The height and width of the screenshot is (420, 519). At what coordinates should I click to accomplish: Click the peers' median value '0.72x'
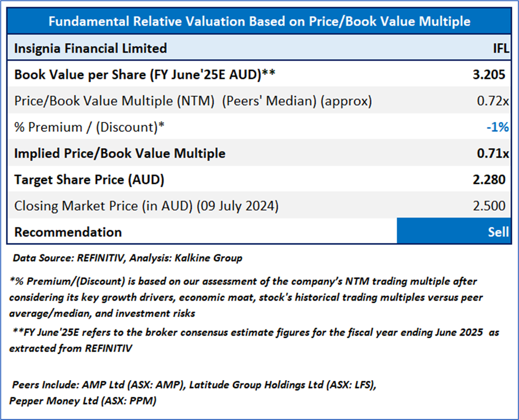coord(493,101)
